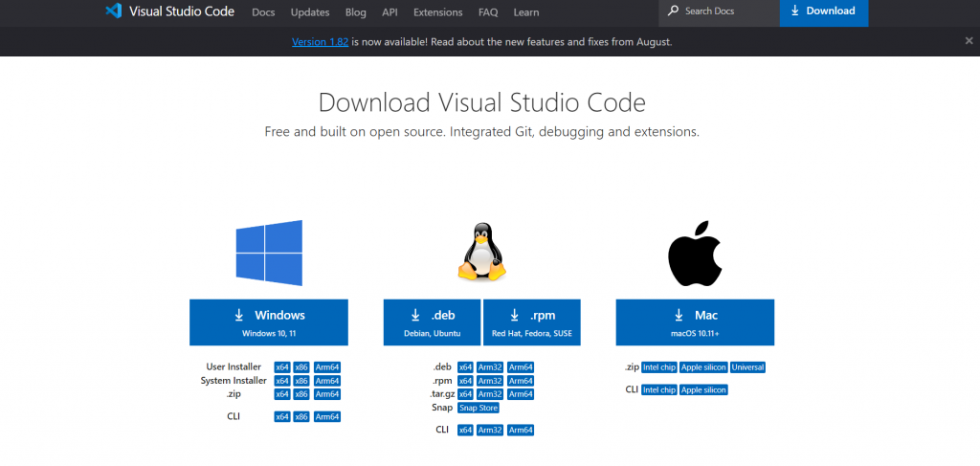Click the 'Free and built on open source' tagline
Image resolution: width=980 pixels, height=466 pixels.
point(482,132)
